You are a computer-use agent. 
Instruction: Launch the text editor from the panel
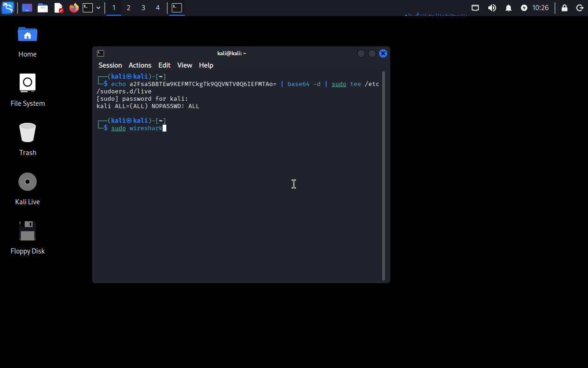point(58,8)
